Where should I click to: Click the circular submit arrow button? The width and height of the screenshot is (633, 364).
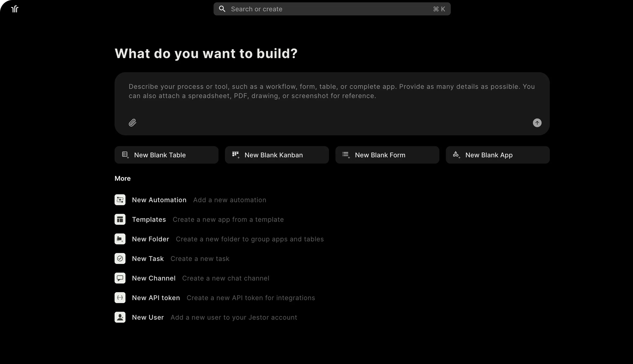537,123
